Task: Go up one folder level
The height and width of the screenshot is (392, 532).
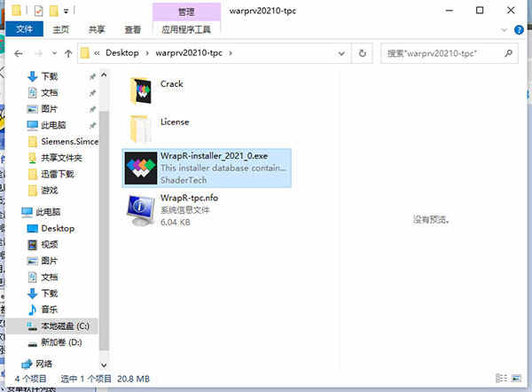Action: [x=68, y=53]
